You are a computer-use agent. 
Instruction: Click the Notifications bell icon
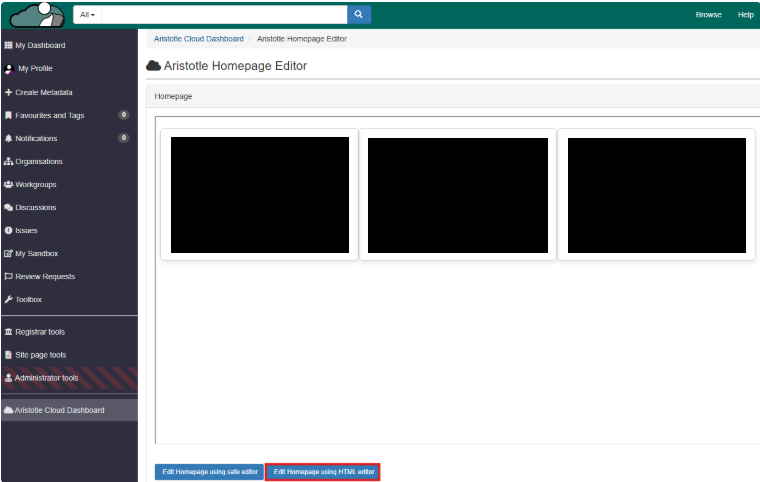pos(9,138)
